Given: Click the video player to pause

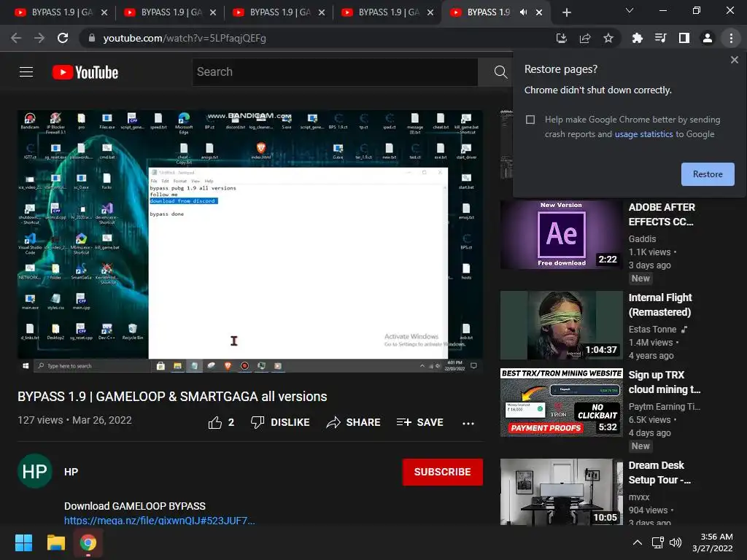Looking at the screenshot, I should (250, 241).
